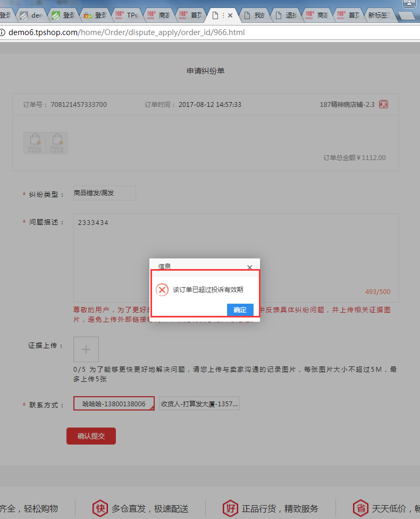Click the 187精神病店铺-2.3 store link
Viewport: 420px width, 519px height.
click(348, 104)
